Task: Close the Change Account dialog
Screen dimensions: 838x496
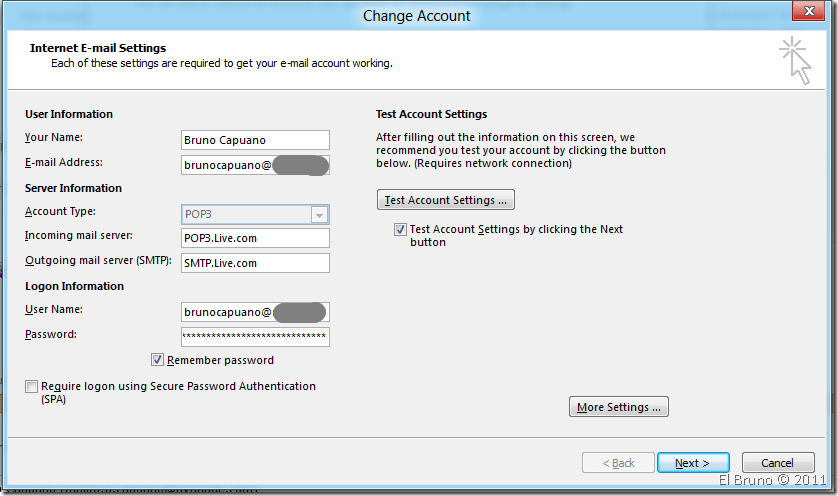Action: pyautogui.click(x=809, y=13)
